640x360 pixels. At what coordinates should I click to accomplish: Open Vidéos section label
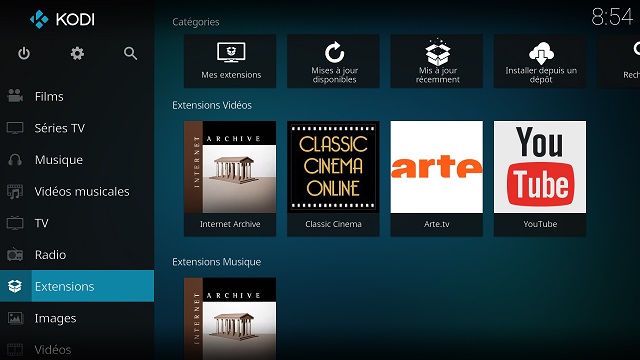coord(53,350)
